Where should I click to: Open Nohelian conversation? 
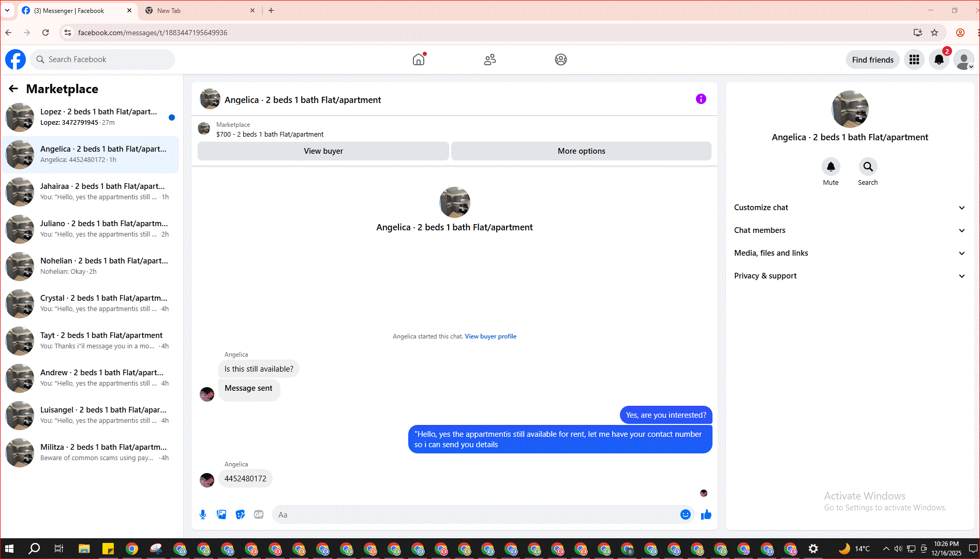(x=91, y=267)
